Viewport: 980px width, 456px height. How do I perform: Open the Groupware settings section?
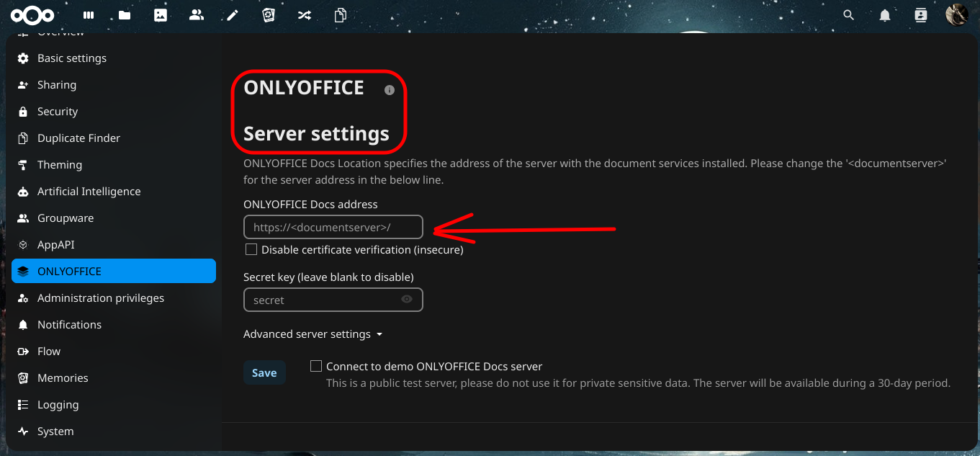[114, 218]
